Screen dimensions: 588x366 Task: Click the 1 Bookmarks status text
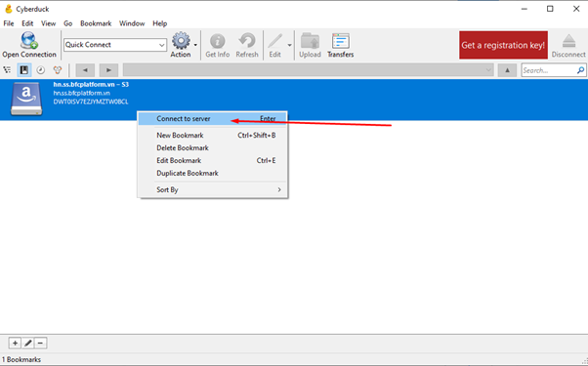click(x=21, y=359)
